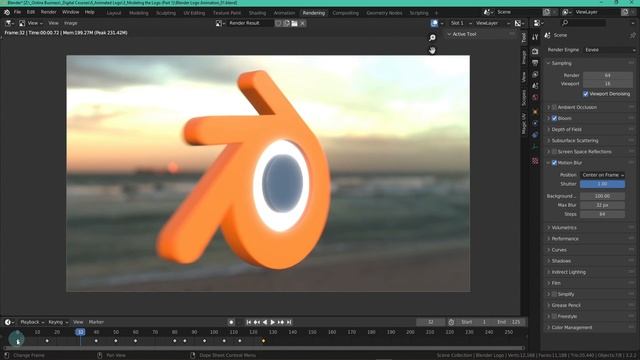This screenshot has width=640, height=360.
Task: Expand the Color Management panel
Action: pyautogui.click(x=571, y=328)
